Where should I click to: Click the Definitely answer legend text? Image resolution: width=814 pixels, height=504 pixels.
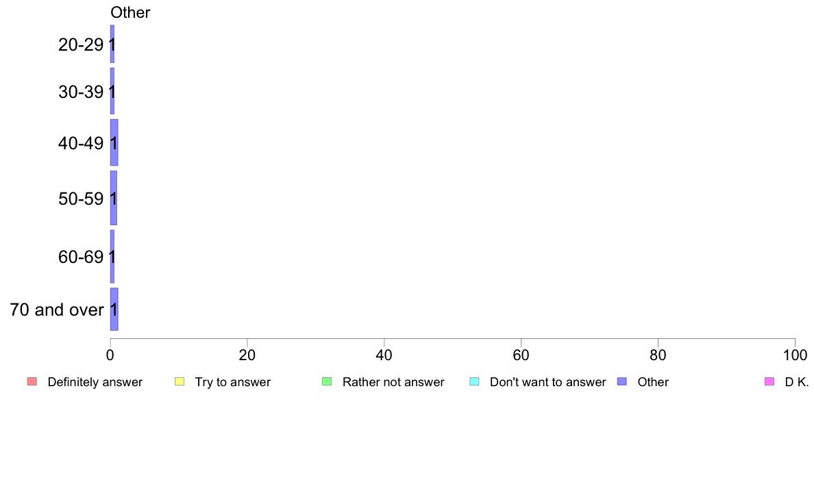pos(95,382)
